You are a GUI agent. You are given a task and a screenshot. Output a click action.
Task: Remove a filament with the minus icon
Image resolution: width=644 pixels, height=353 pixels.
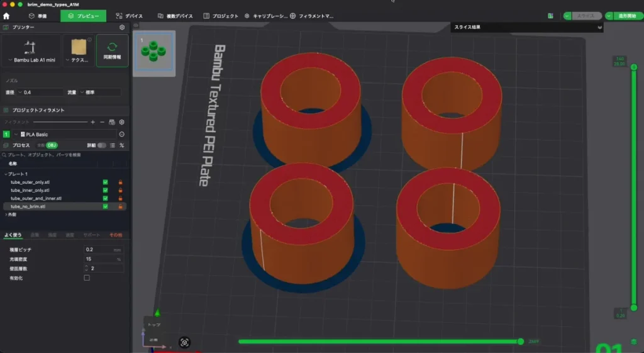(103, 122)
